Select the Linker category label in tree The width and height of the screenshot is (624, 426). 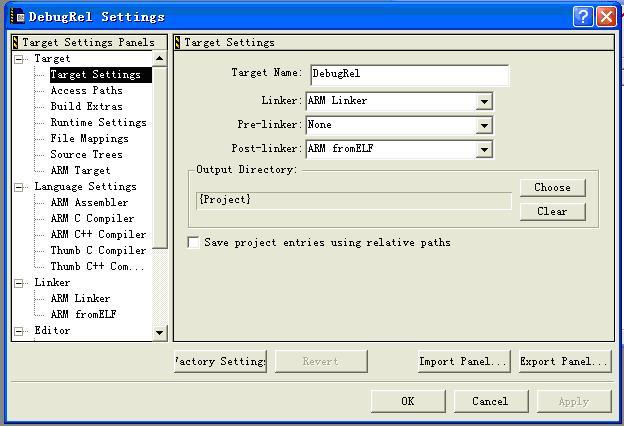[52, 283]
